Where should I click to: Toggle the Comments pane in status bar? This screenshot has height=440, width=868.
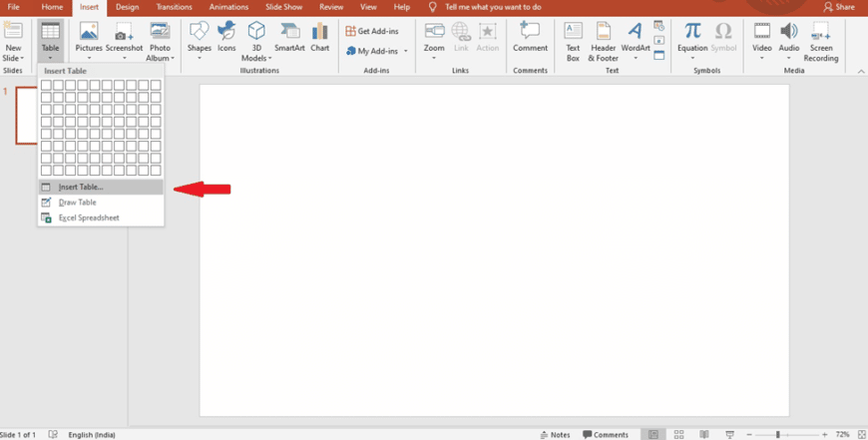pos(606,435)
